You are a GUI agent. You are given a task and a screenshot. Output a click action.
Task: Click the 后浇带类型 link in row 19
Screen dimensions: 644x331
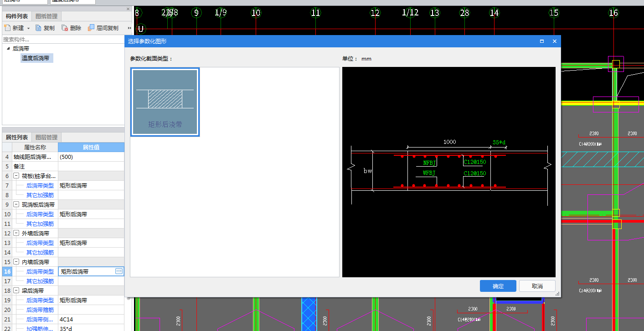click(x=40, y=300)
